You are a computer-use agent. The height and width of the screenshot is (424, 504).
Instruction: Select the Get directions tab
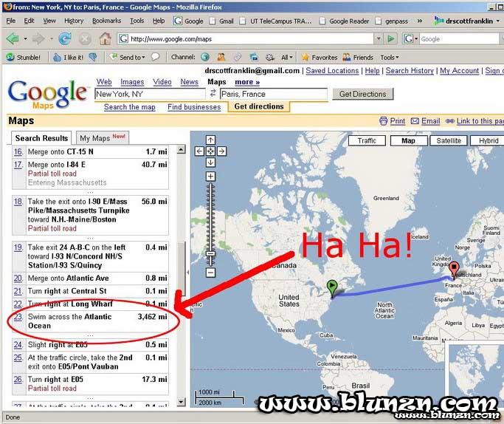pyautogui.click(x=259, y=106)
